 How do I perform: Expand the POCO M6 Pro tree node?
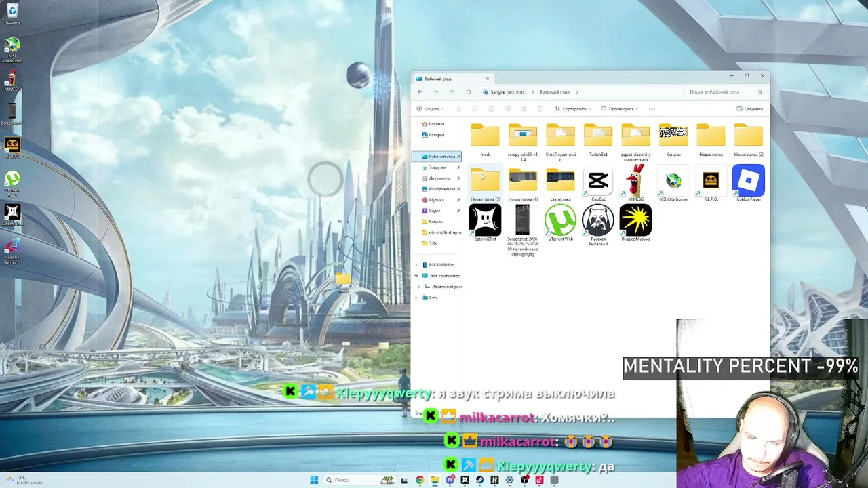coord(416,265)
